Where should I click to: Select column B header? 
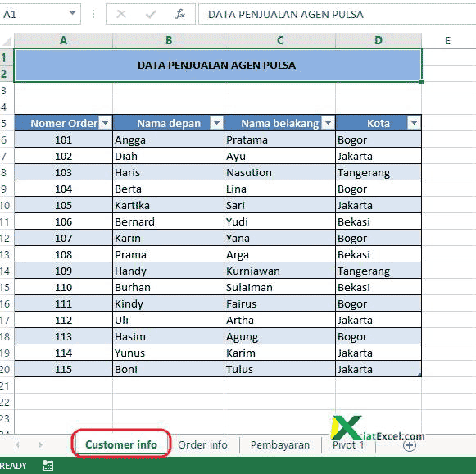169,40
